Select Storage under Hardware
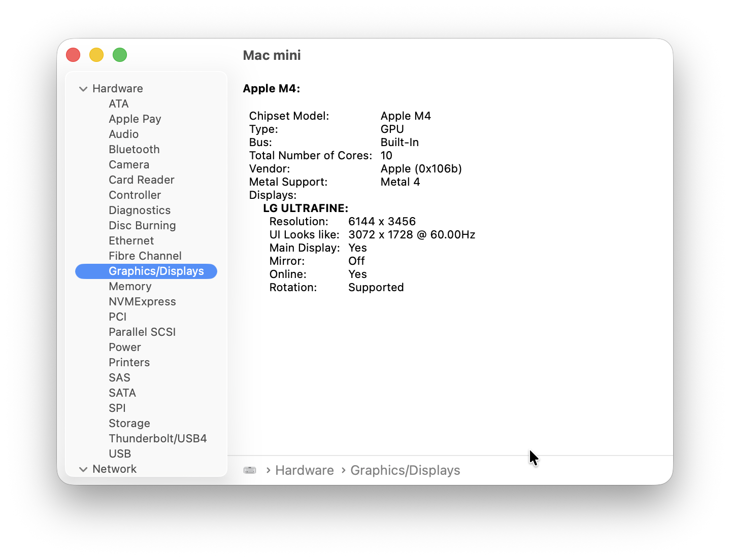 [x=129, y=423]
